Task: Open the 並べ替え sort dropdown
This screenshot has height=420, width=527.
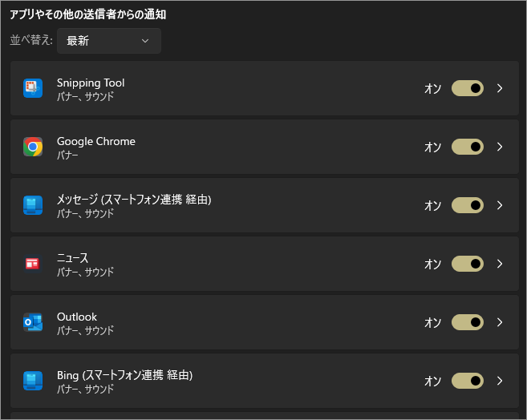Action: [108, 41]
